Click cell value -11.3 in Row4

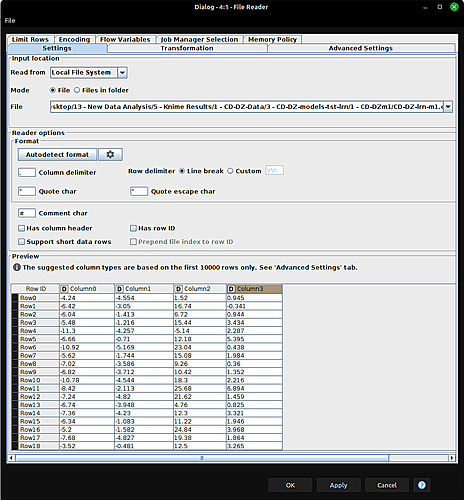coord(87,331)
